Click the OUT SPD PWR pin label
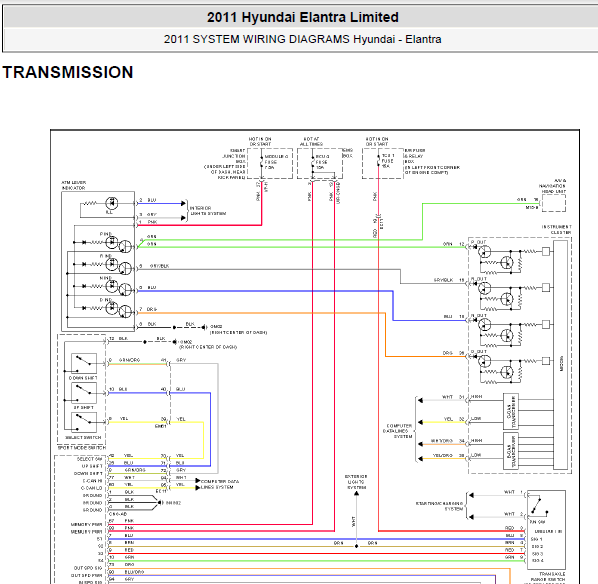This screenshot has width=598, height=584. point(87,575)
